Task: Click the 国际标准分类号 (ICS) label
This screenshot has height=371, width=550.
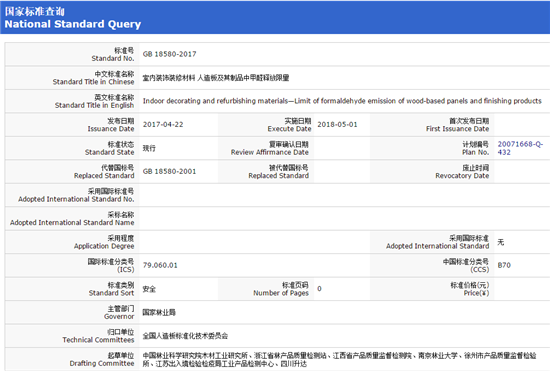Action: [111, 265]
